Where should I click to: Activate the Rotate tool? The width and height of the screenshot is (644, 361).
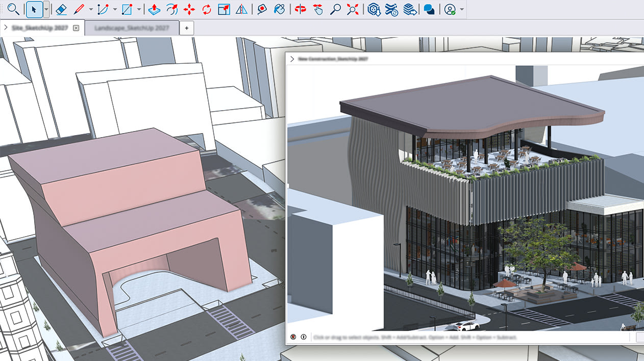pyautogui.click(x=206, y=9)
